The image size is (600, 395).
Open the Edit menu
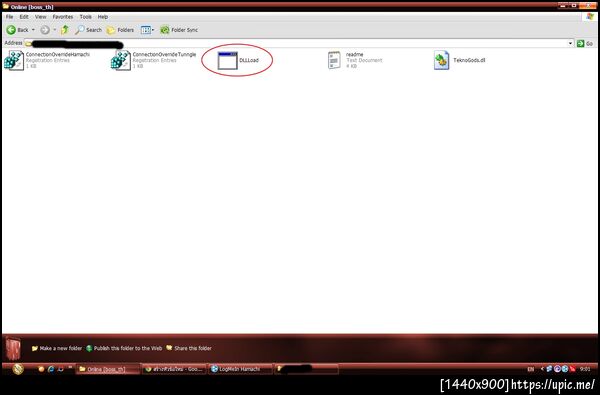coord(24,17)
